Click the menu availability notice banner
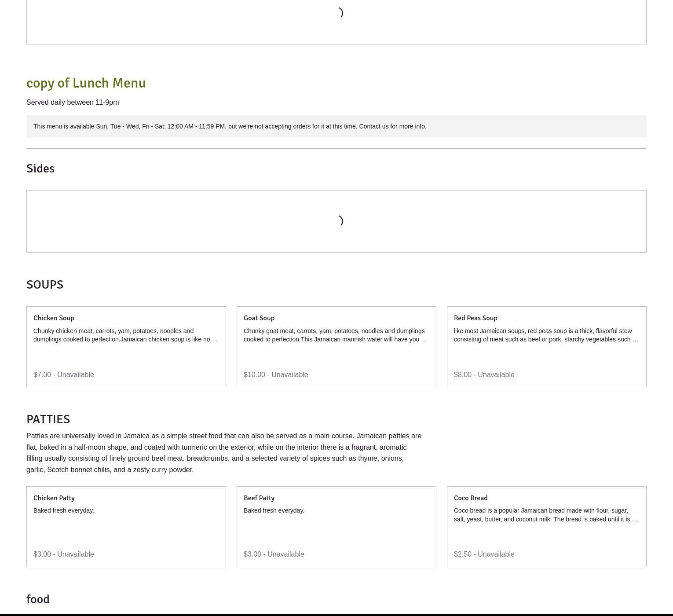The width and height of the screenshot is (673, 616). click(x=230, y=126)
